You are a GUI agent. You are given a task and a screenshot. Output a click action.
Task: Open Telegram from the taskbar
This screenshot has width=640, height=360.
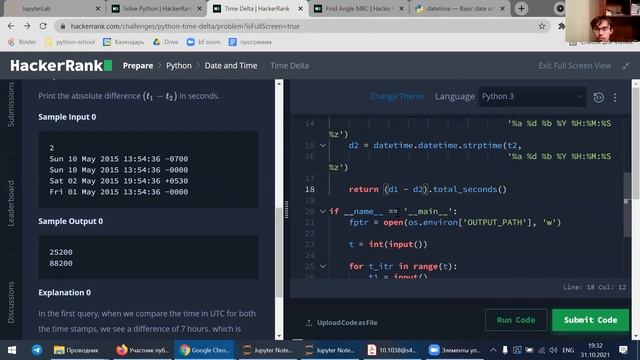click(37, 350)
